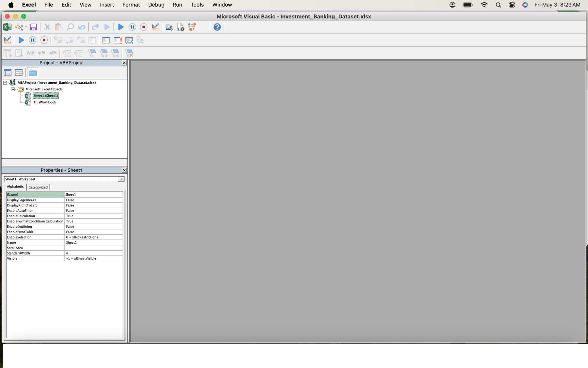
Task: Toggle Folders in the Project pane
Action: (33, 73)
